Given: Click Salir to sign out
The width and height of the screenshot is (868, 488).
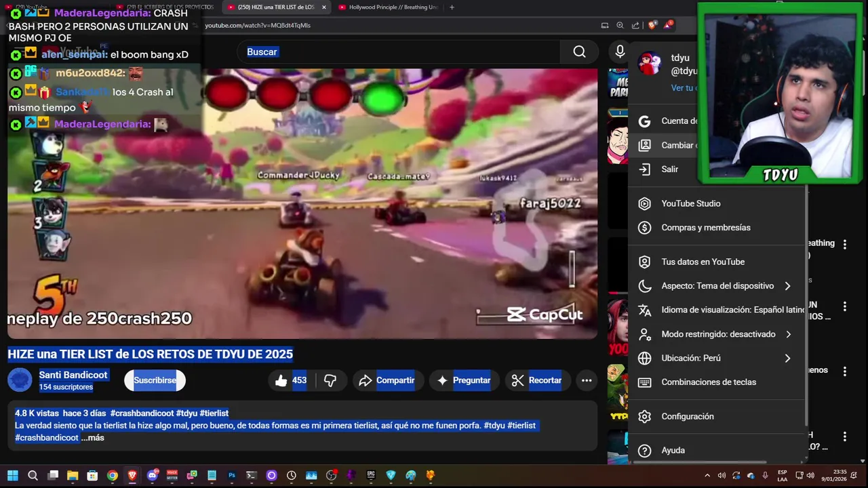Looking at the screenshot, I should tap(665, 169).
